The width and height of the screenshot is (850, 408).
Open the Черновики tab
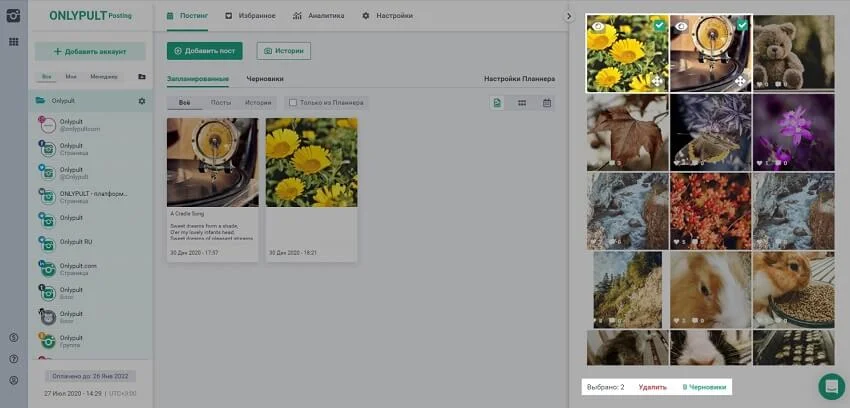265,78
